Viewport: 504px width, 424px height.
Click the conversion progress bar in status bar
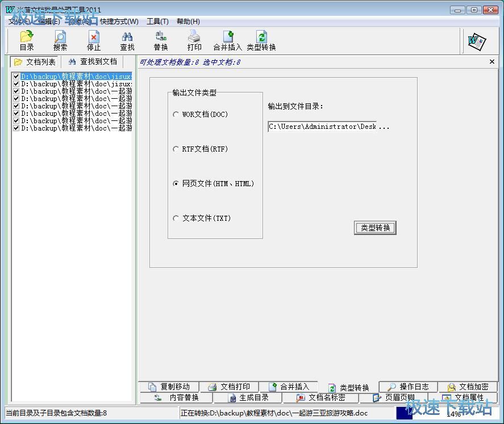point(447,413)
